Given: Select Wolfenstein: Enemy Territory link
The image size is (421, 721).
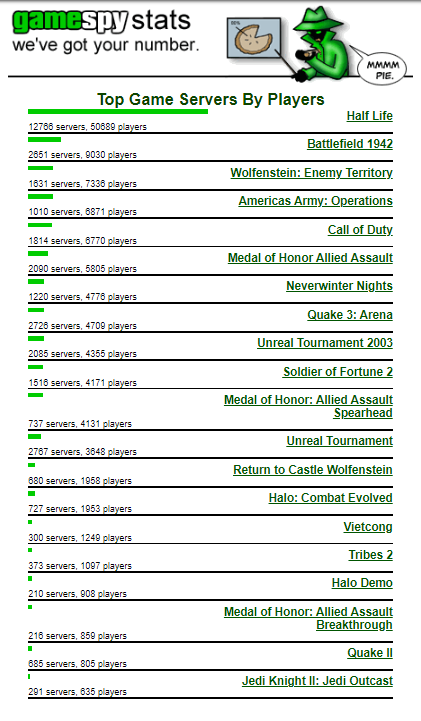Looking at the screenshot, I should tap(312, 173).
